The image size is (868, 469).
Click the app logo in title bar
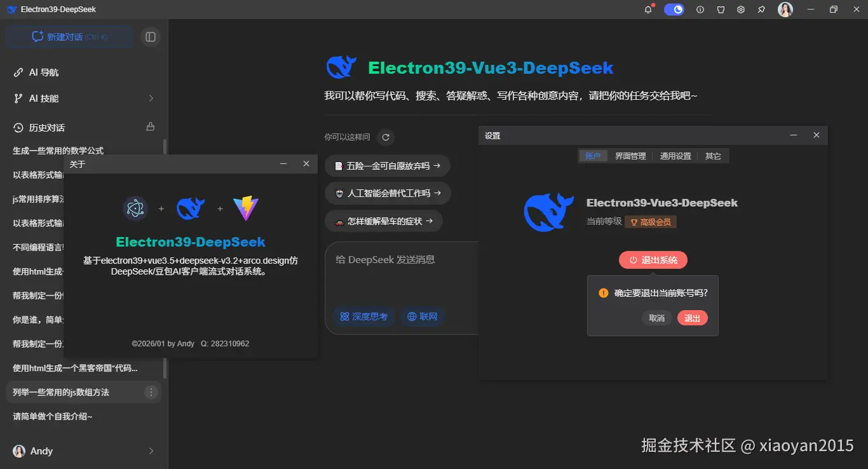click(11, 10)
